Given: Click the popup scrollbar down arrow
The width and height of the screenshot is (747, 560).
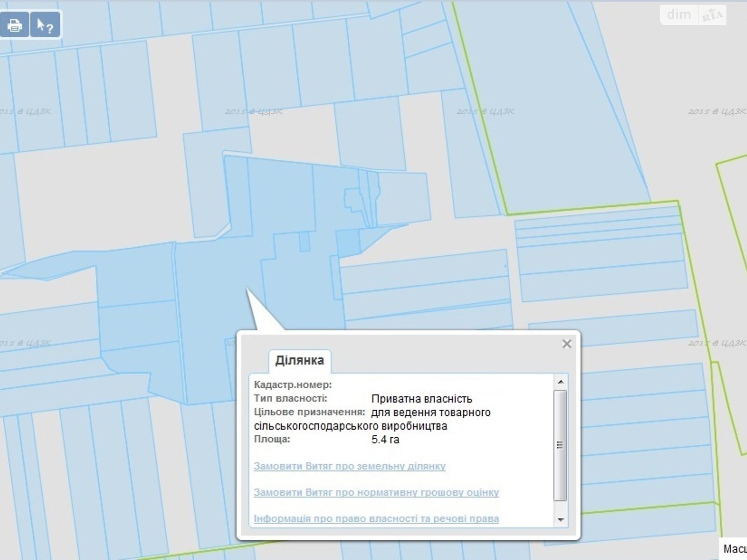Looking at the screenshot, I should tap(561, 519).
